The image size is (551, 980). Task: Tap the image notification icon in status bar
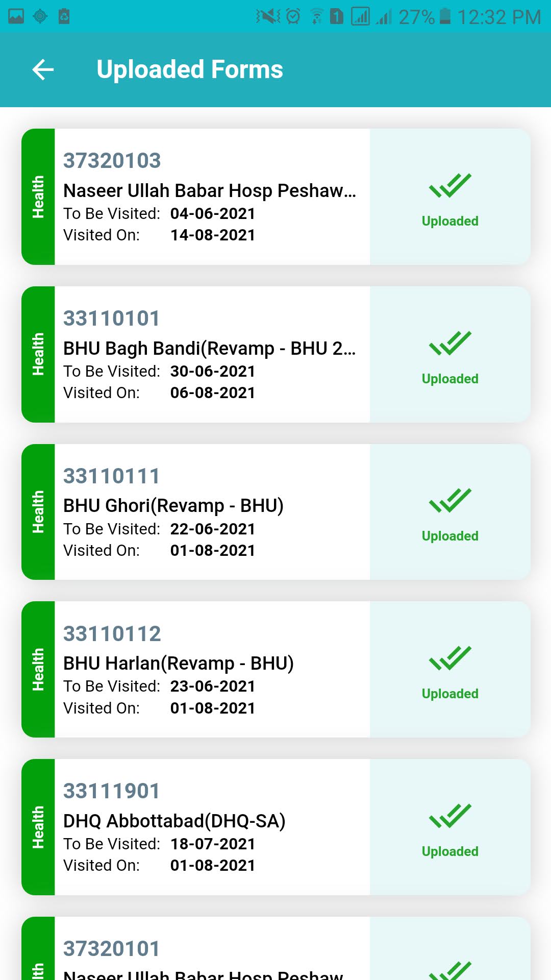pyautogui.click(x=16, y=16)
